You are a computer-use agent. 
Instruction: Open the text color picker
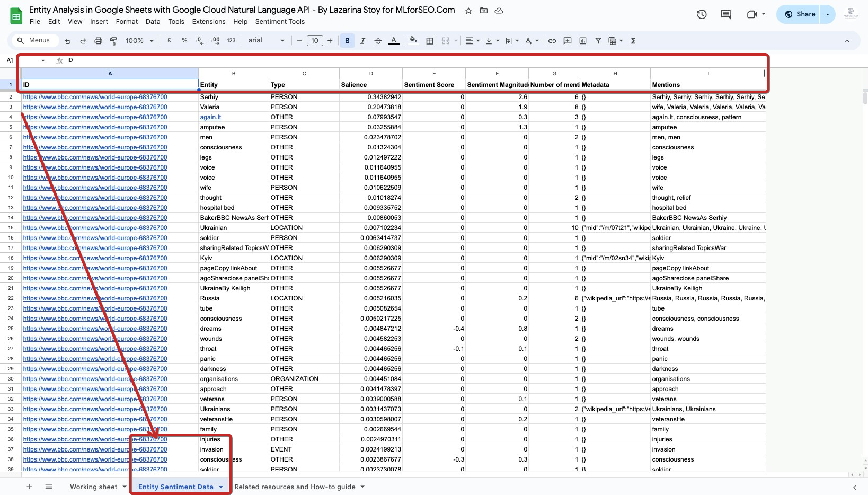394,41
